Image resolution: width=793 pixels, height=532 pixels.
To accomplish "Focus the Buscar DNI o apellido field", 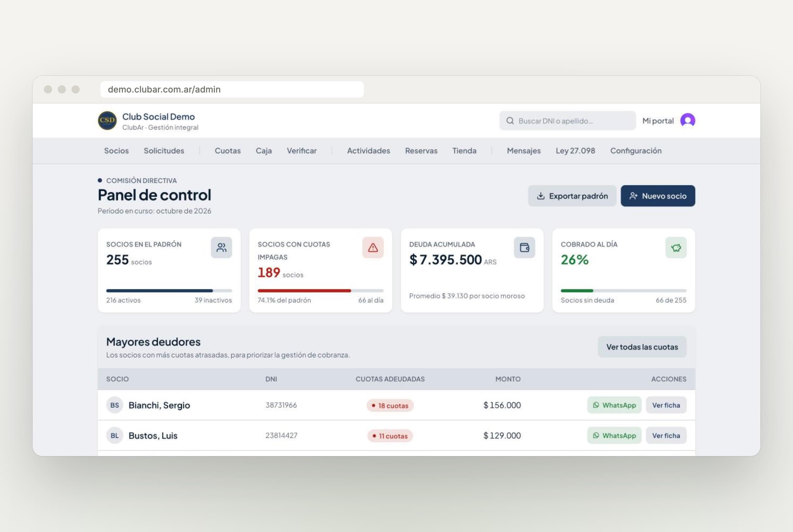I will coord(567,121).
